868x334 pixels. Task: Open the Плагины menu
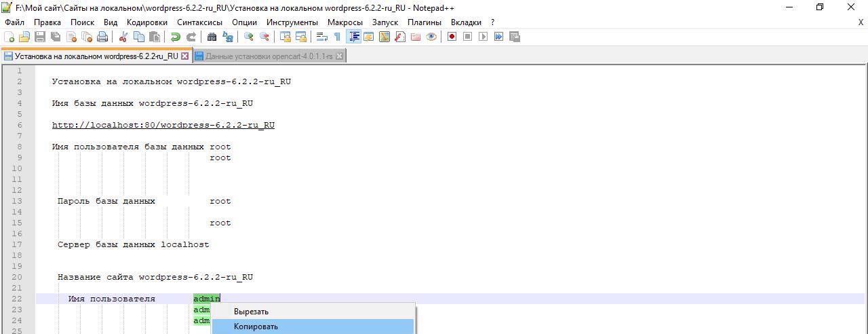[425, 22]
